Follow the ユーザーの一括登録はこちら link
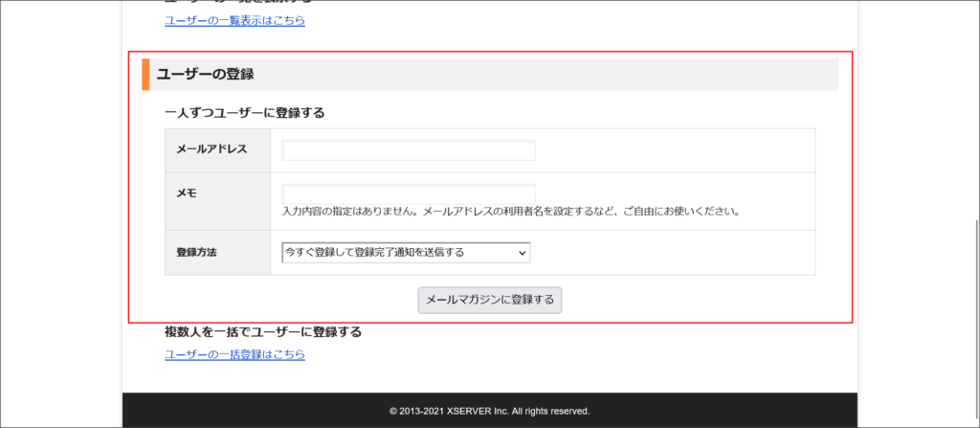The height and width of the screenshot is (428, 980). [235, 355]
